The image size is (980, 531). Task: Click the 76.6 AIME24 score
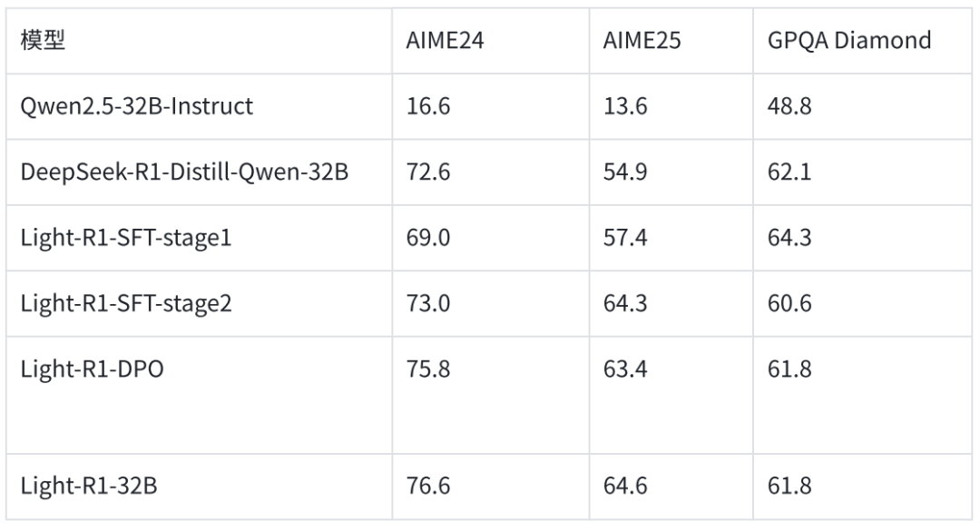pos(428,486)
